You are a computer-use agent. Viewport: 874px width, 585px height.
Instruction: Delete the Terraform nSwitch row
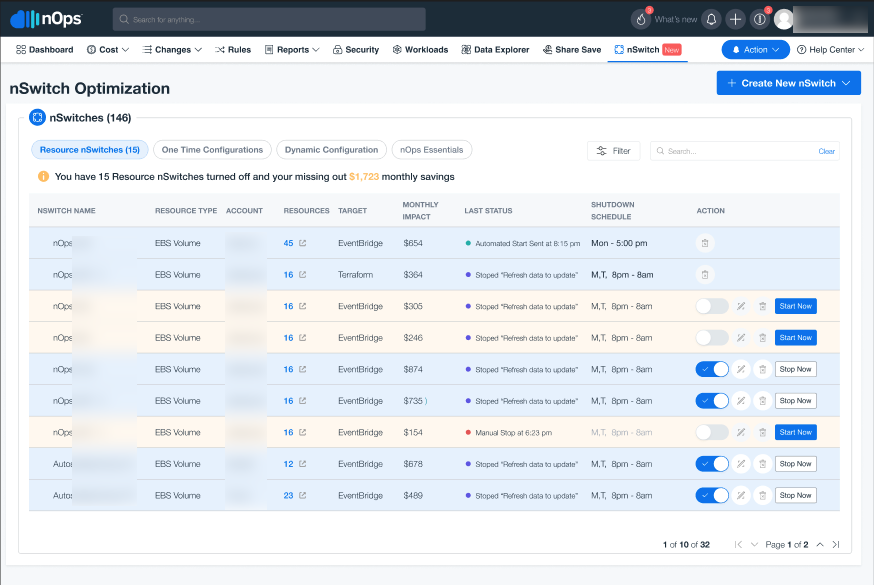click(x=705, y=275)
